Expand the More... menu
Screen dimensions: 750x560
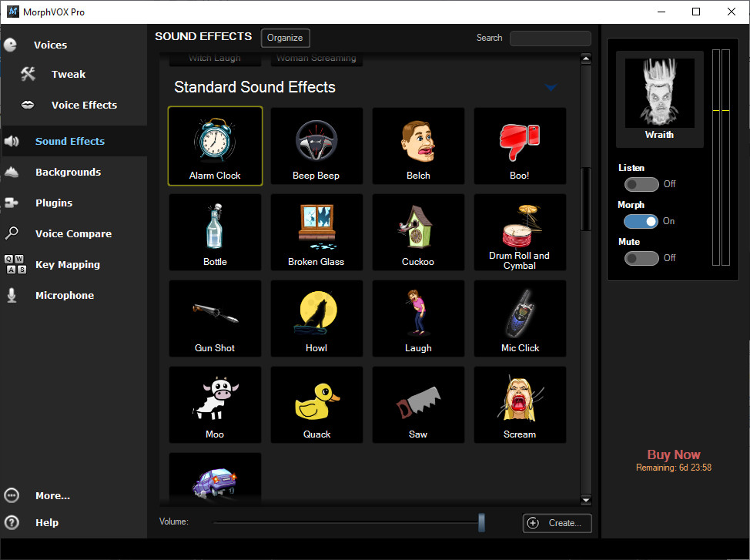tap(52, 495)
